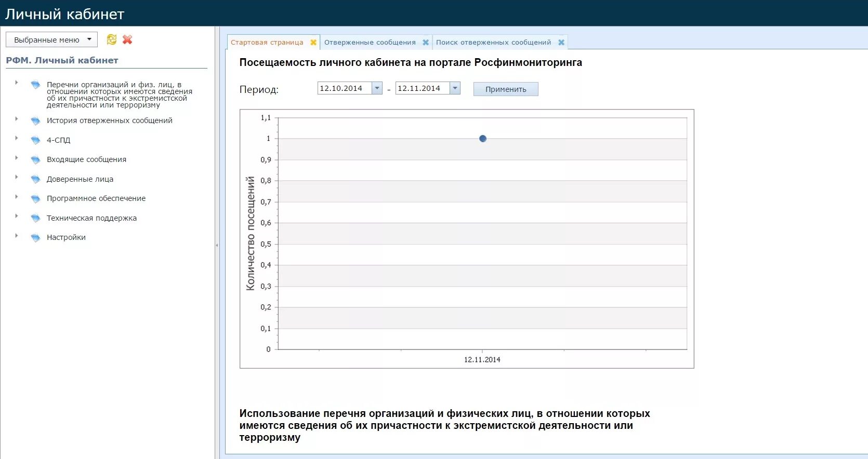The height and width of the screenshot is (459, 868).
Task: Click the РФМ. Личный кабинет heading
Action: (62, 60)
